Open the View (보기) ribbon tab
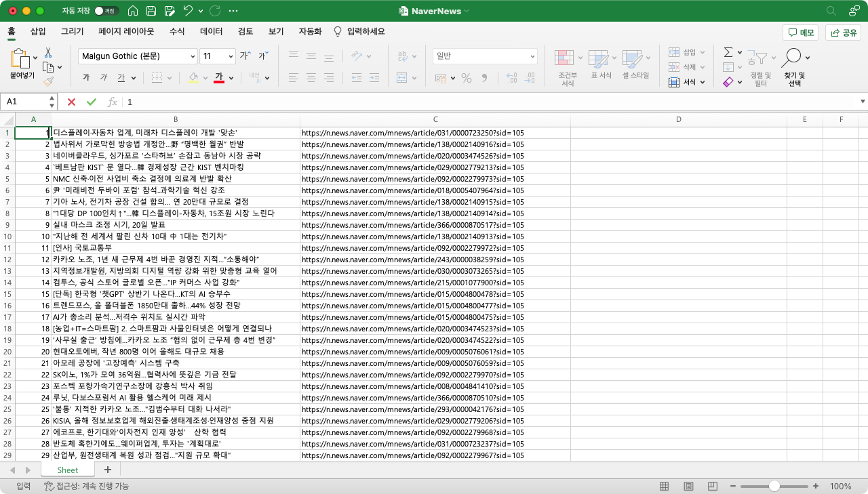This screenshot has width=868, height=494. [x=276, y=31]
